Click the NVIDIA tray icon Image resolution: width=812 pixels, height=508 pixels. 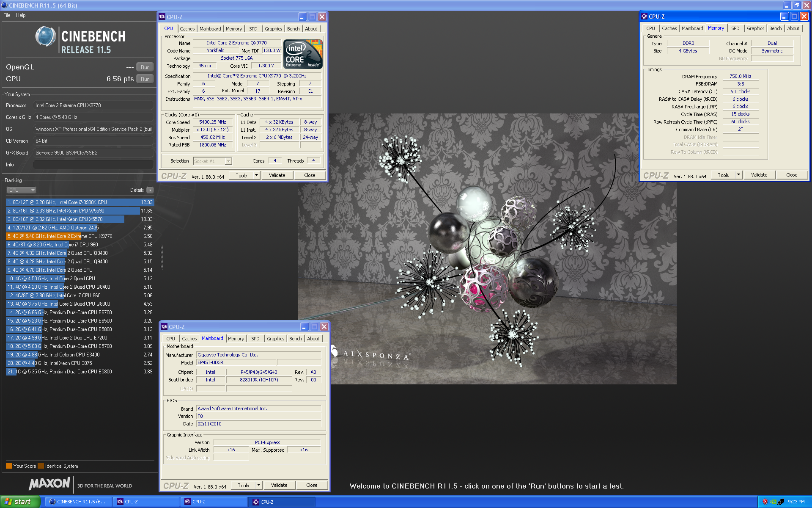click(773, 502)
